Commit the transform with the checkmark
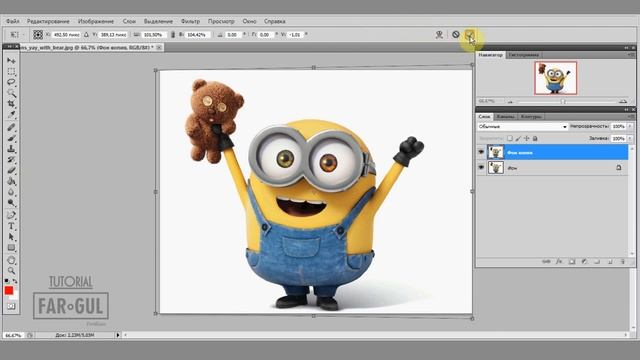 click(x=470, y=35)
